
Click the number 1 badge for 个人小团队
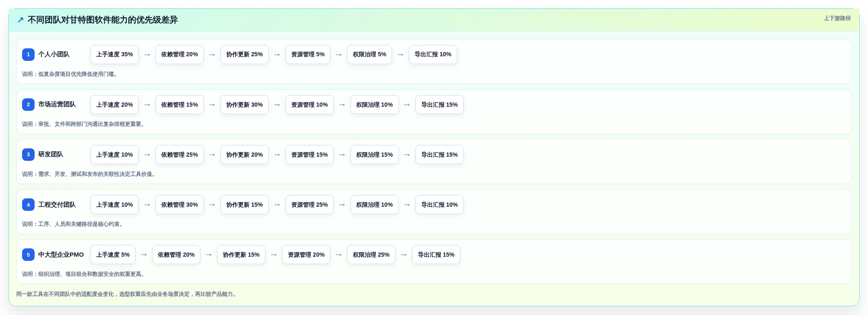click(x=28, y=55)
